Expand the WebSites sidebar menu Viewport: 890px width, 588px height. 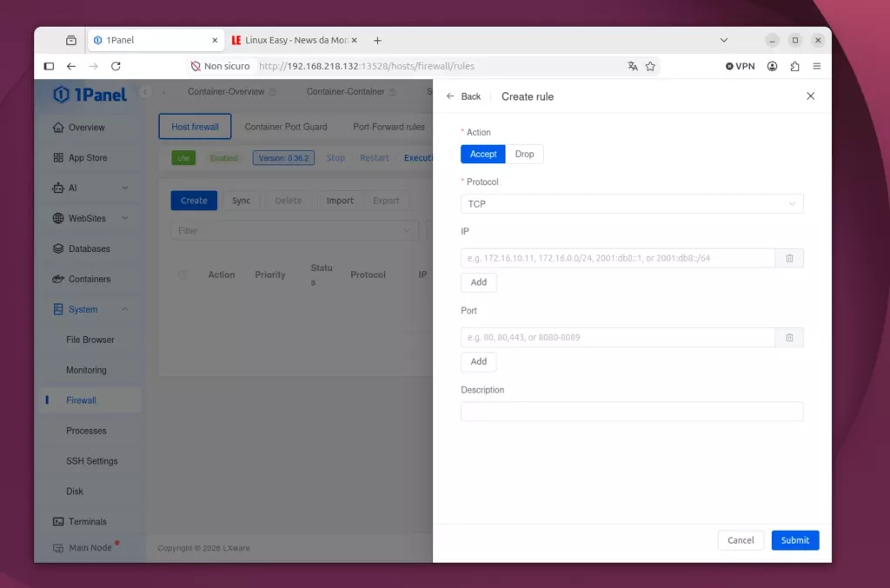[x=125, y=218]
